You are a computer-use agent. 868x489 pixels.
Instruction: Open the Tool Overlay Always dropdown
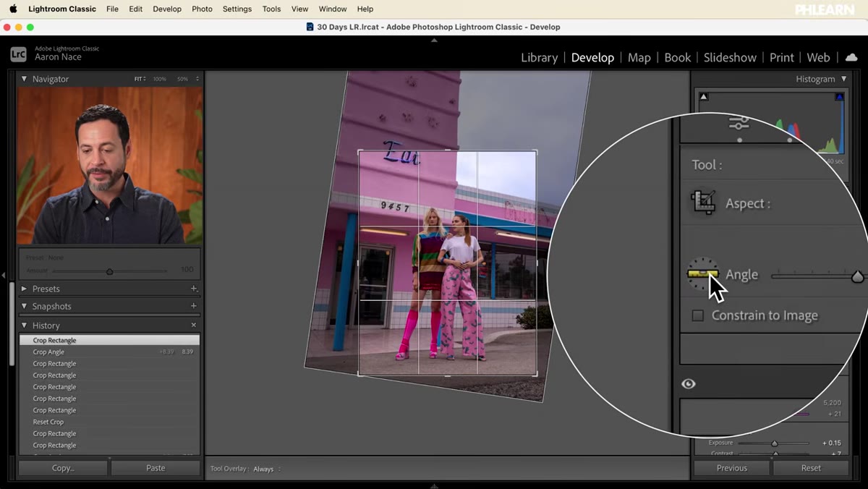pyautogui.click(x=266, y=469)
